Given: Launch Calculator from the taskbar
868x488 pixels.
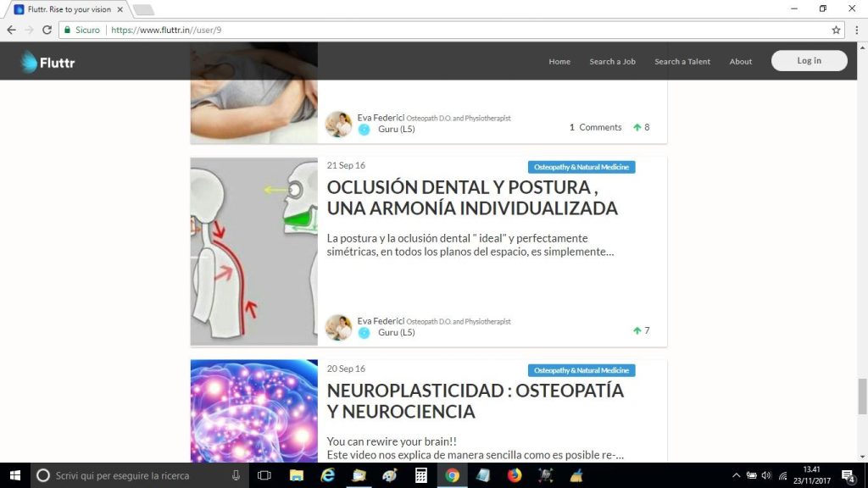Looking at the screenshot, I should click(420, 475).
